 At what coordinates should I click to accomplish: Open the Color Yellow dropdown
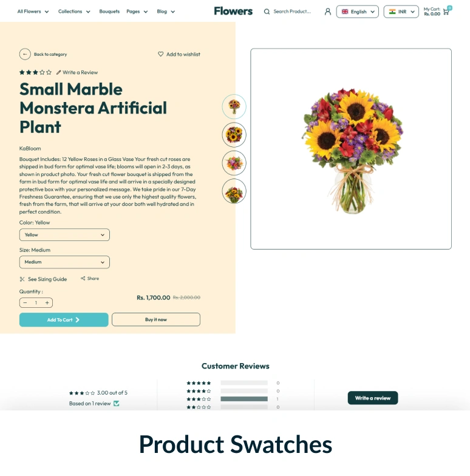tap(64, 234)
